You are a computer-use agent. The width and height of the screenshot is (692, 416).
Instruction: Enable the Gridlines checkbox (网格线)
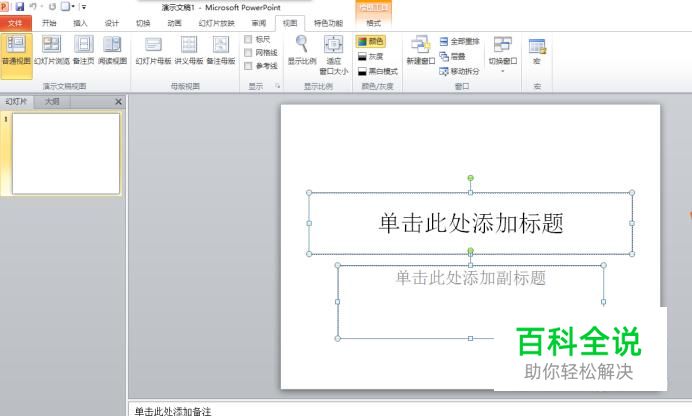248,52
